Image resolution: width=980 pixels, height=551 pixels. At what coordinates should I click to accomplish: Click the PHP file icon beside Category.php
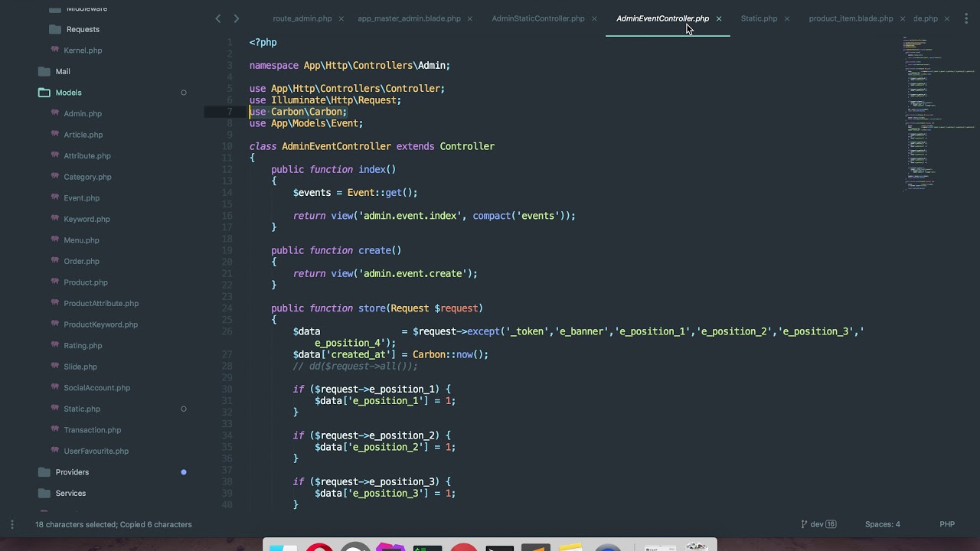pos(55,177)
